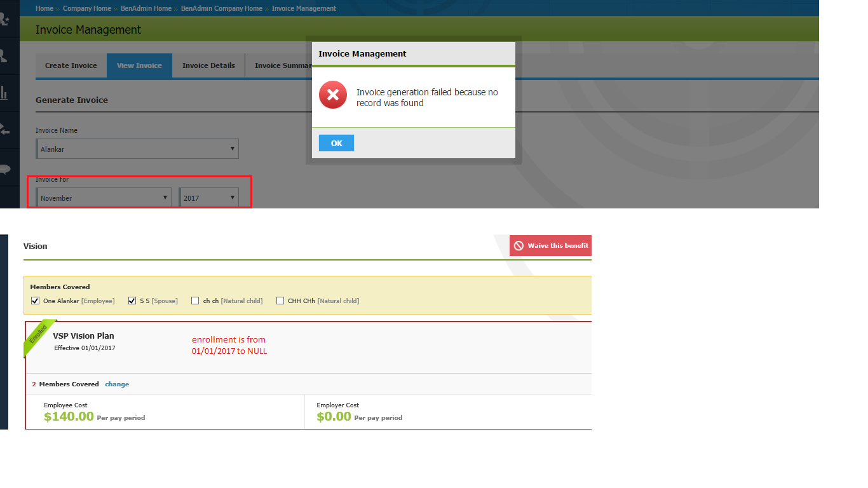Open the 2017 year dropdown
The width and height of the screenshot is (868, 488).
tap(208, 197)
